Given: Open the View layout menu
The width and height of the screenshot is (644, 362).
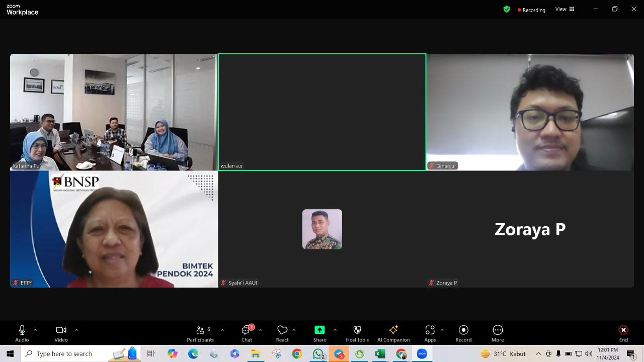Looking at the screenshot, I should [x=565, y=9].
